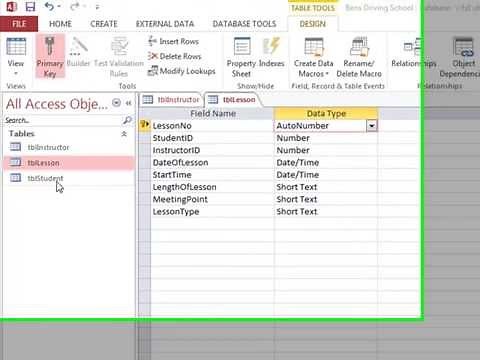This screenshot has height=360, width=480.
Task: Click the Number data type for StudentID
Action: coord(326,138)
